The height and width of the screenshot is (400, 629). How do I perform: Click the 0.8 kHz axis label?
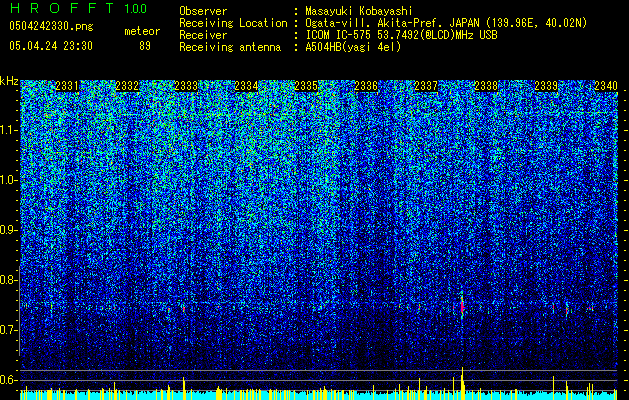point(9,280)
